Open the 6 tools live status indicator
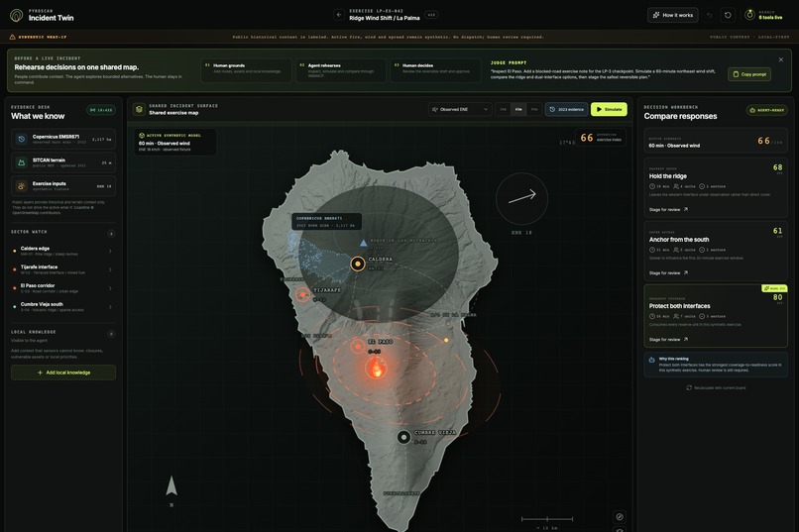This screenshot has height=532, width=799. pos(763,15)
